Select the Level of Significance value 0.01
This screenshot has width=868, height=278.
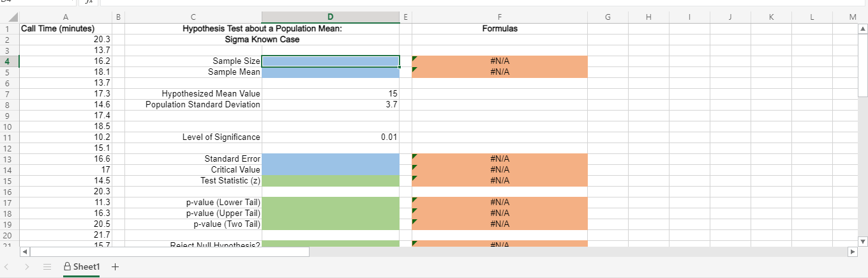pyautogui.click(x=331, y=137)
